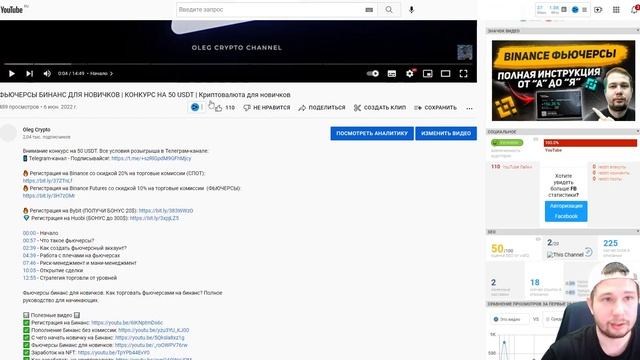Toggle subtitles button
This screenshot has height=360, width=640.
click(x=392, y=73)
